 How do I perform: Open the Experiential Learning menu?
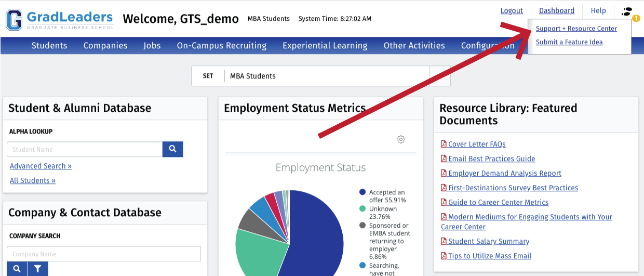[325, 45]
